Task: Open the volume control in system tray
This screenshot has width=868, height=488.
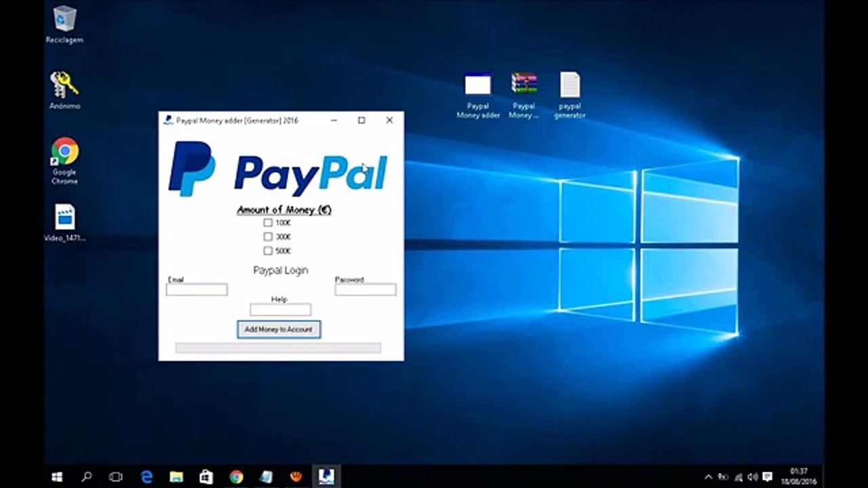Action: (x=752, y=477)
